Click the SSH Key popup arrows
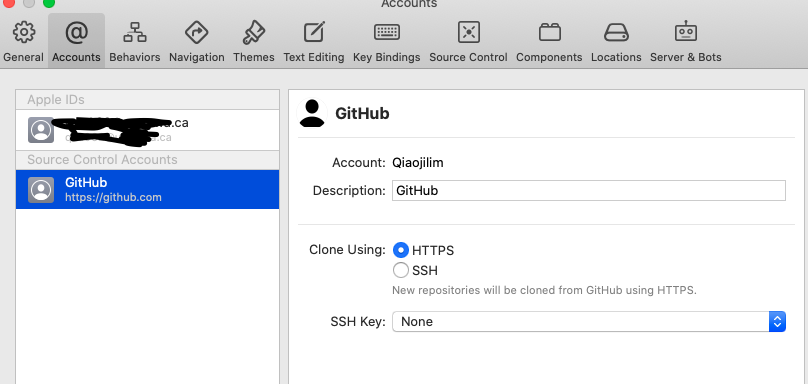Image resolution: width=808 pixels, height=384 pixels. [777, 322]
